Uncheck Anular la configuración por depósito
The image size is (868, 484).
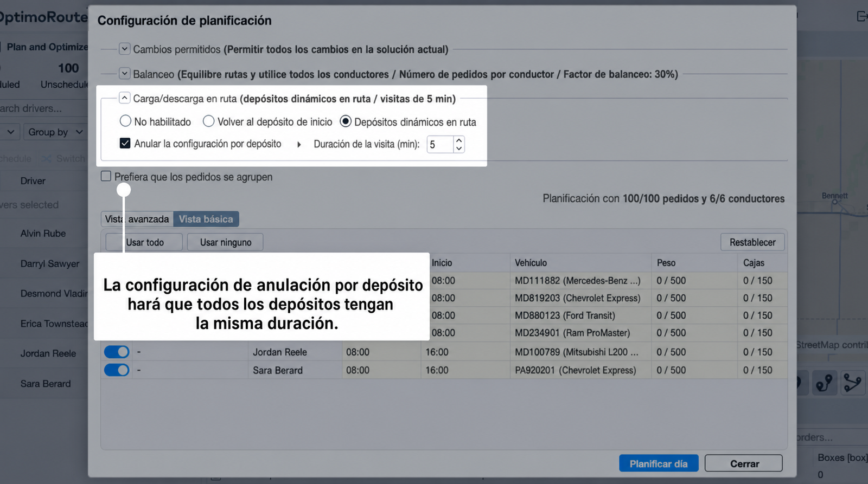125,143
